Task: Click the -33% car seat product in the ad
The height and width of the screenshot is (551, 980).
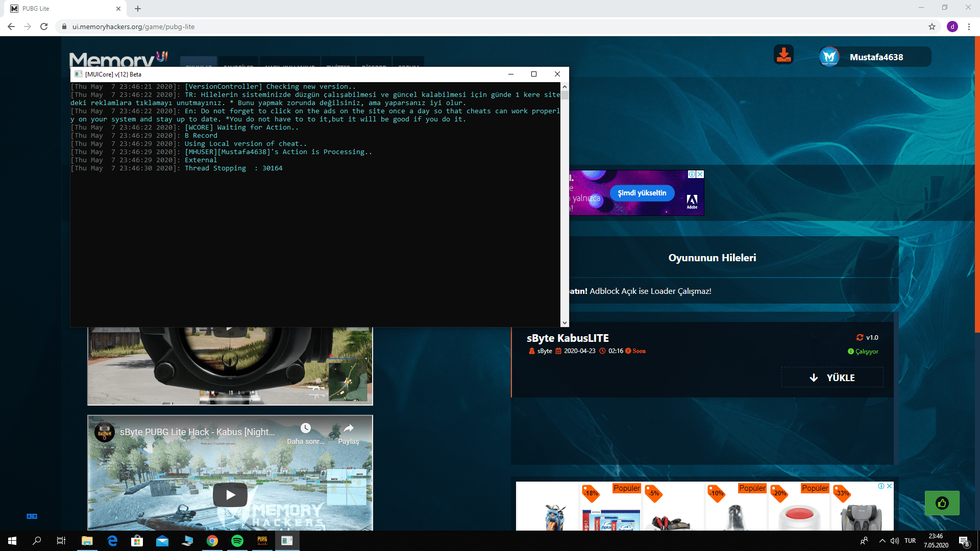Action: pos(862,507)
